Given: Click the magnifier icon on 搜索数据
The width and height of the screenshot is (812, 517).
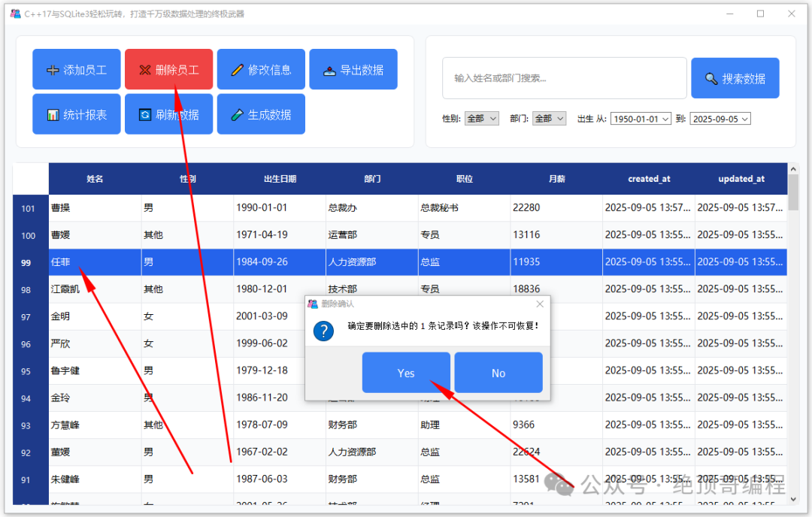Looking at the screenshot, I should [711, 79].
